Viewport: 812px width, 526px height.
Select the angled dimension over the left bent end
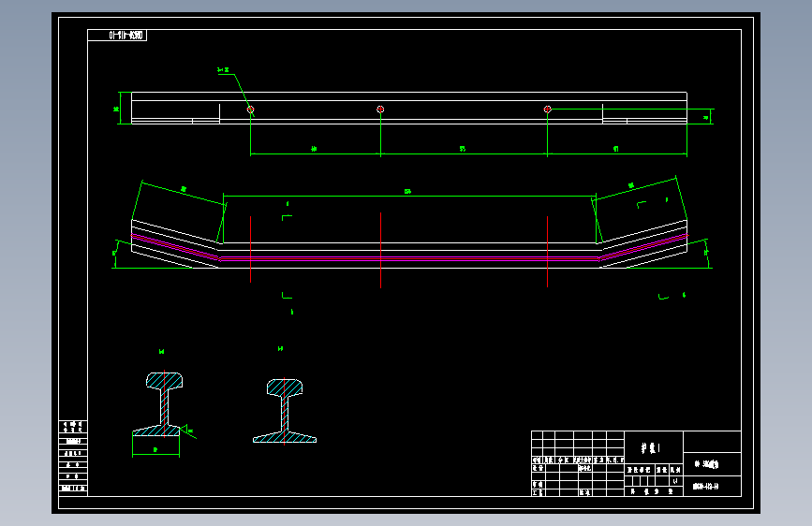184,189
